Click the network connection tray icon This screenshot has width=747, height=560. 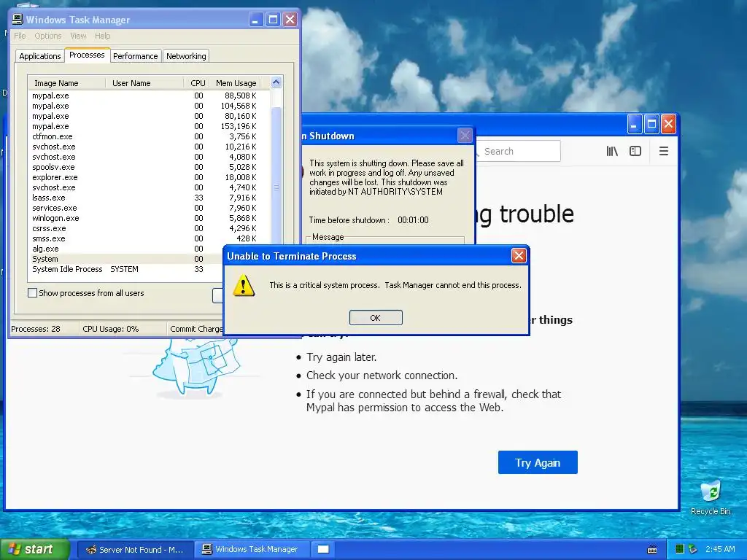[693, 550]
